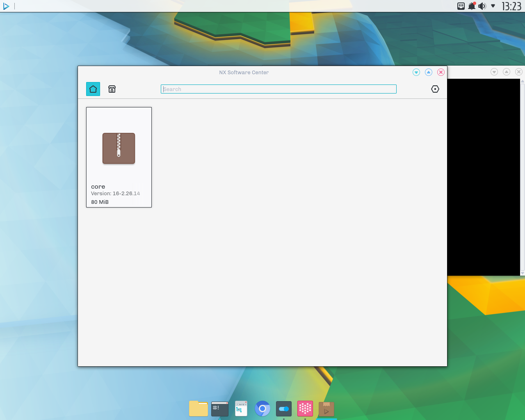The width and height of the screenshot is (525, 420).
Task: Maximize the black background window
Action: (x=507, y=72)
